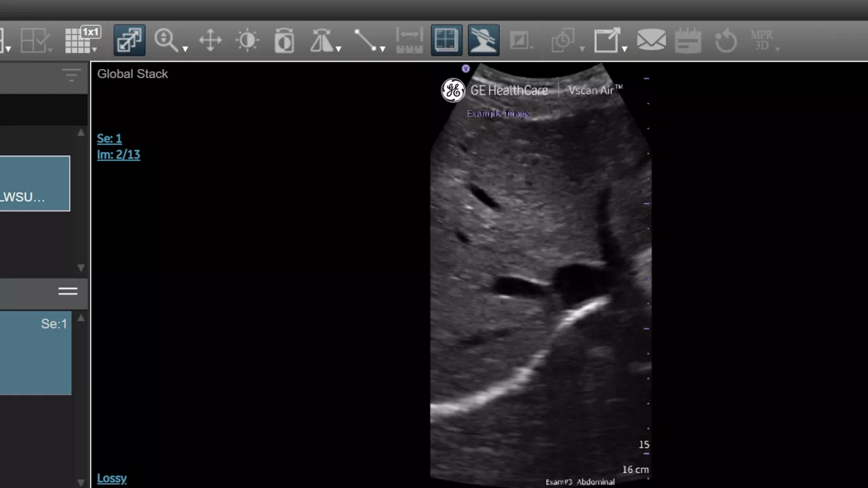Open the MPR 3D menu
The width and height of the screenshot is (868, 488).
pos(763,41)
